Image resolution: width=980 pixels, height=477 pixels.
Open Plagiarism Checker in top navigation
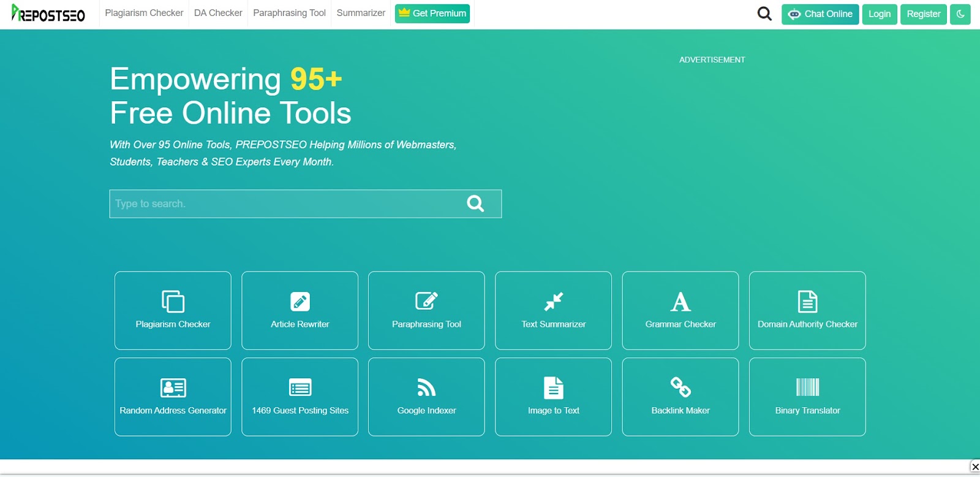(x=144, y=13)
